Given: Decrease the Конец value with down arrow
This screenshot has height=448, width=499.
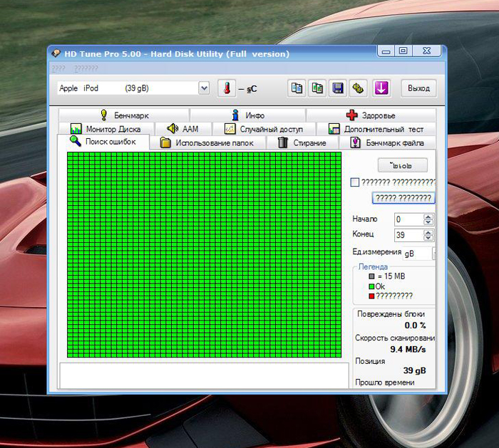Looking at the screenshot, I should [x=428, y=238].
